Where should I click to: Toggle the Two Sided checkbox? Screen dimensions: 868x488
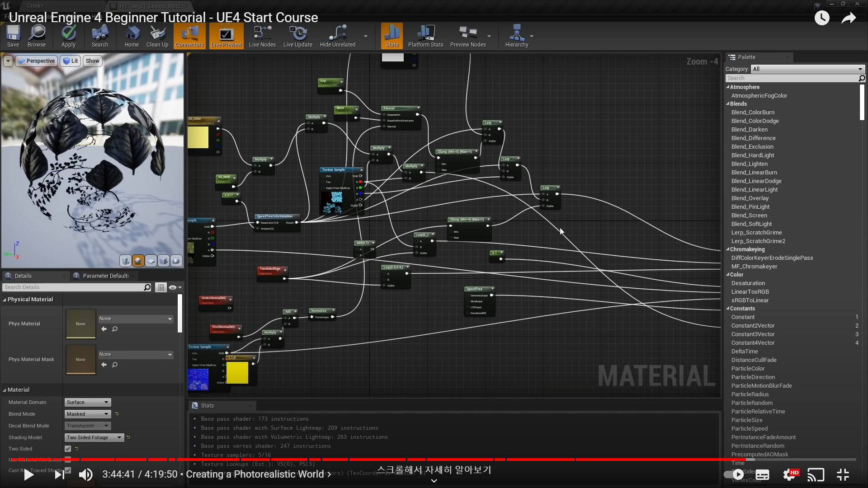(x=68, y=449)
